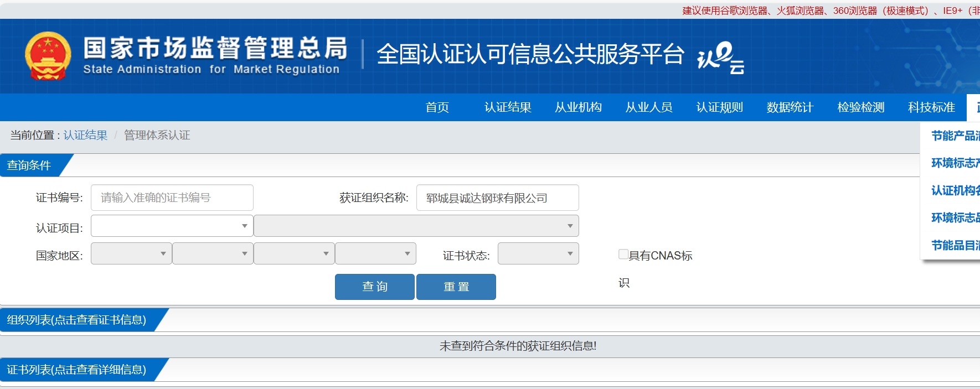Viewport: 980px width, 389px height.
Task: Open the 证书状态 dropdown
Action: tap(538, 253)
